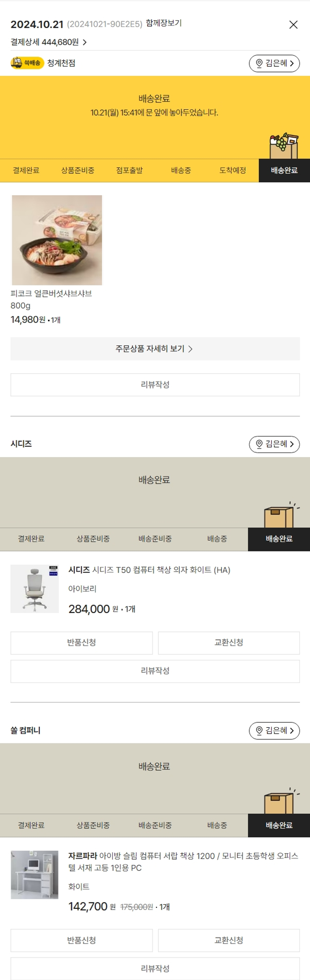
Task: Request return for 시디즈 T50 chair
Action: (81, 643)
